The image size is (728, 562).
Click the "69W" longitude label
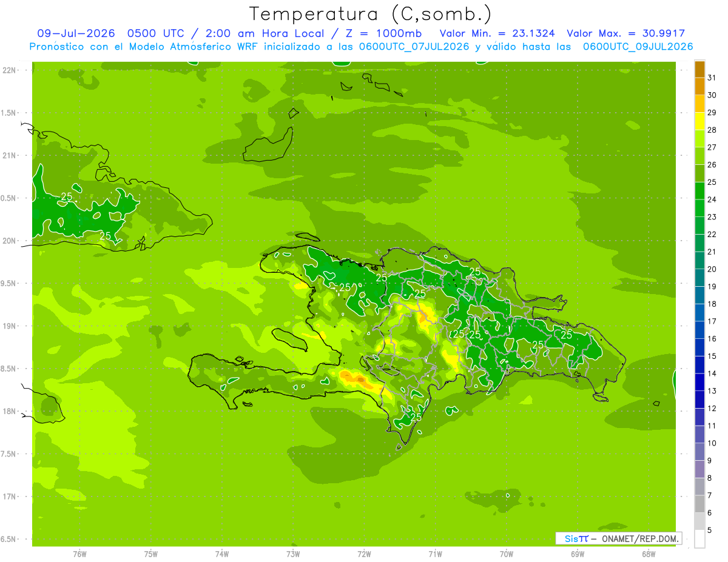[578, 554]
